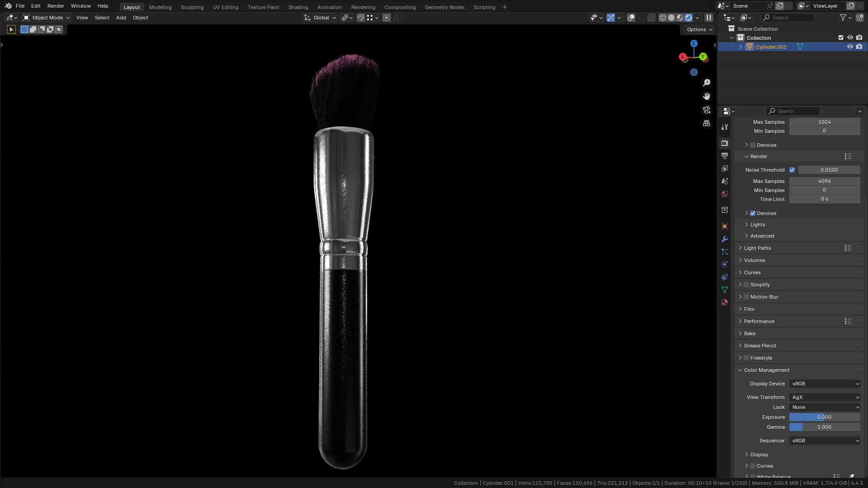
Task: Expand the Film panel
Action: click(x=749, y=309)
